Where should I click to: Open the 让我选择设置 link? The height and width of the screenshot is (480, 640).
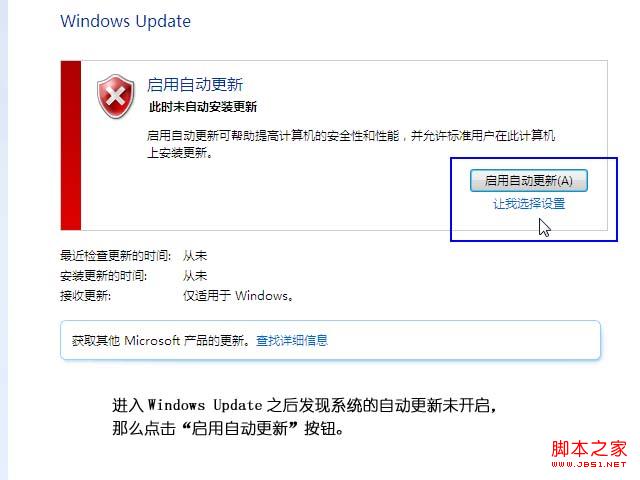click(x=529, y=203)
